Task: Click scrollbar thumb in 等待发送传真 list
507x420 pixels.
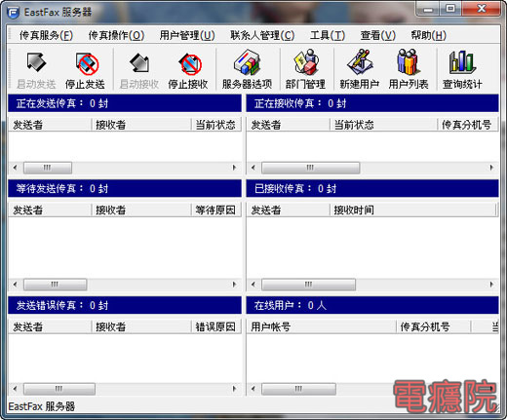Action: 55,285
